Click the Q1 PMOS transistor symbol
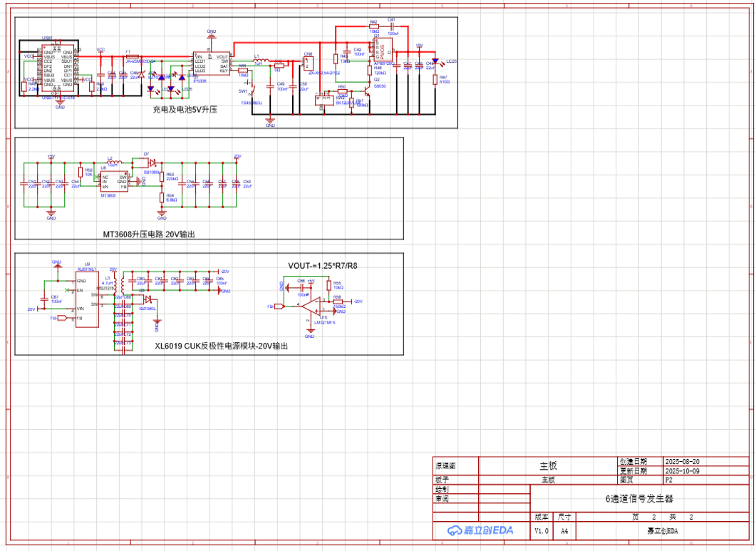The height and width of the screenshot is (551, 756). (381, 48)
